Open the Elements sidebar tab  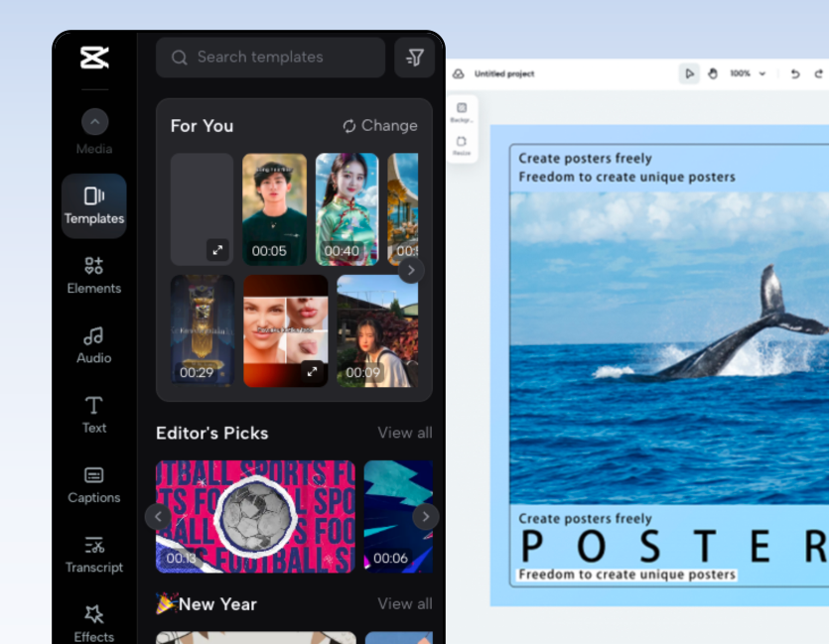tap(94, 276)
